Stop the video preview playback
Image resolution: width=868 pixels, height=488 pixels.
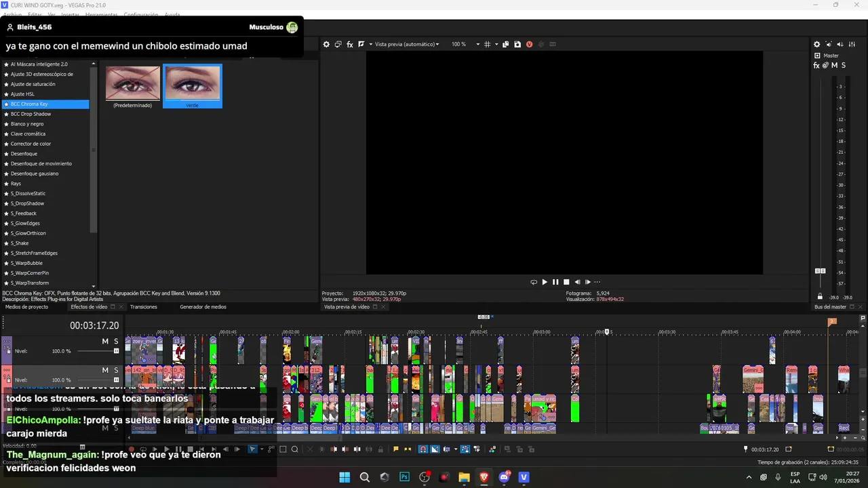(566, 282)
